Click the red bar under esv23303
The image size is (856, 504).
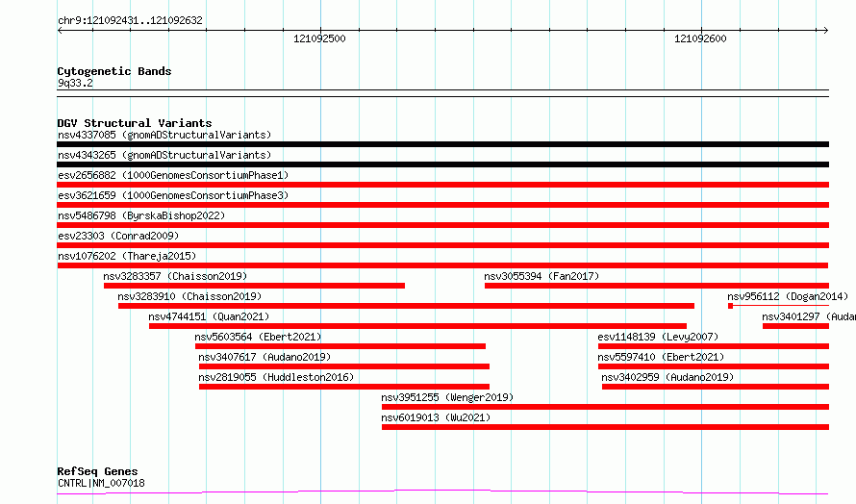pyautogui.click(x=442, y=245)
